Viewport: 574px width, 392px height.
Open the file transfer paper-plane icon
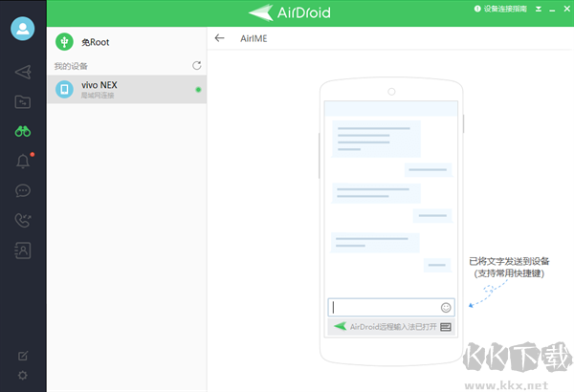[23, 72]
